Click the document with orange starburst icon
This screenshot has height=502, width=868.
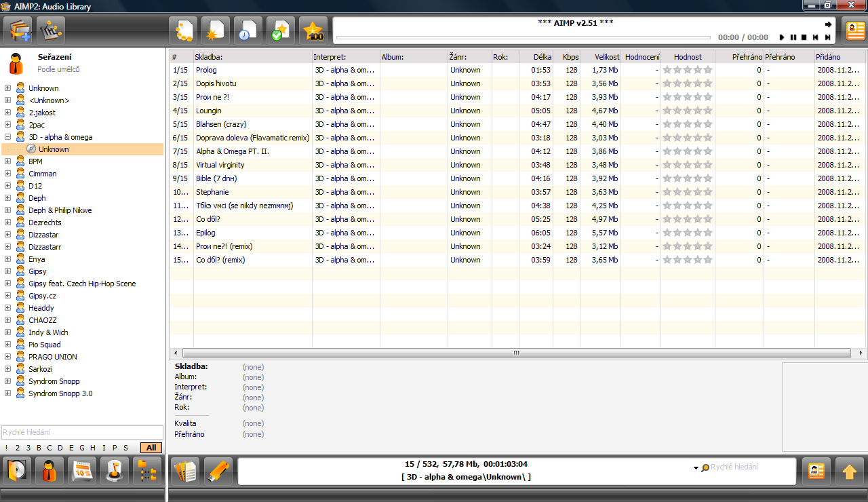[x=216, y=31]
